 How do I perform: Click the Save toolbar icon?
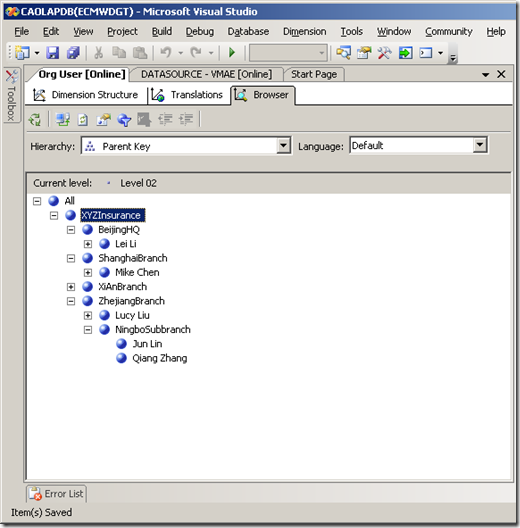(53, 53)
